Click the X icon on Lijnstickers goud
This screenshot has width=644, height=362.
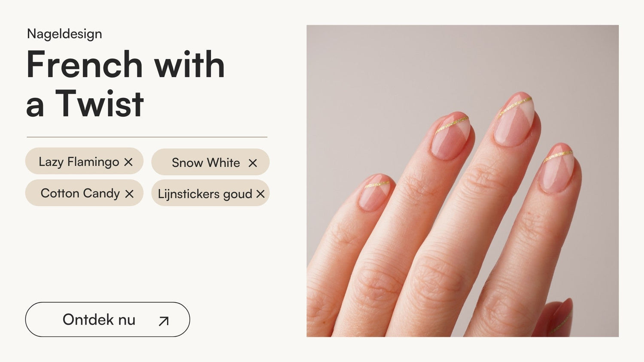coord(260,194)
